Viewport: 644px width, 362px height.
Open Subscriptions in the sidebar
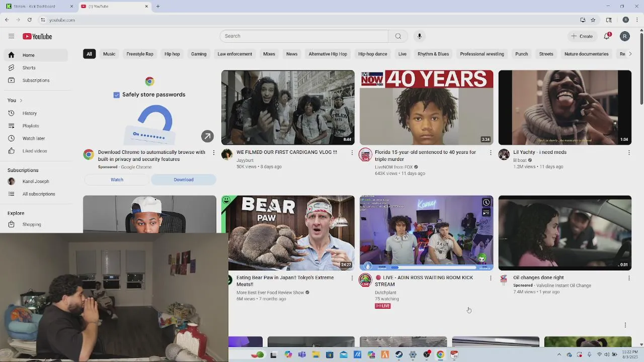(x=35, y=80)
